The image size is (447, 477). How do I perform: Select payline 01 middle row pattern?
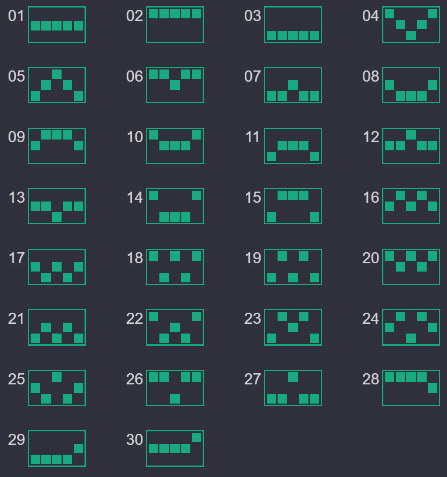pyautogui.click(x=57, y=24)
